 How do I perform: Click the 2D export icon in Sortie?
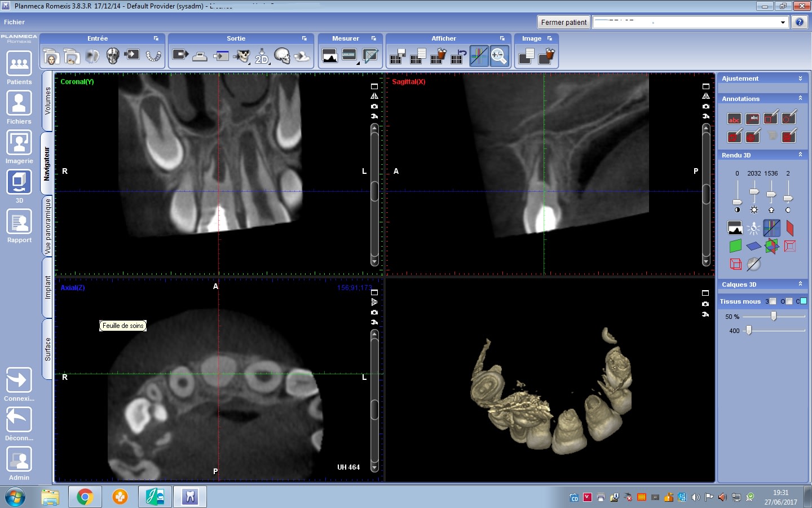pos(262,56)
